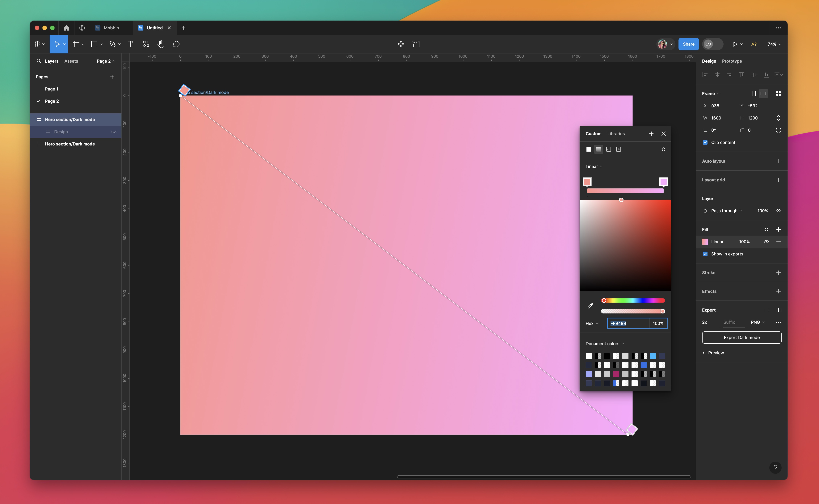Uncheck the Clip content checkbox
The width and height of the screenshot is (819, 504).
(x=705, y=142)
